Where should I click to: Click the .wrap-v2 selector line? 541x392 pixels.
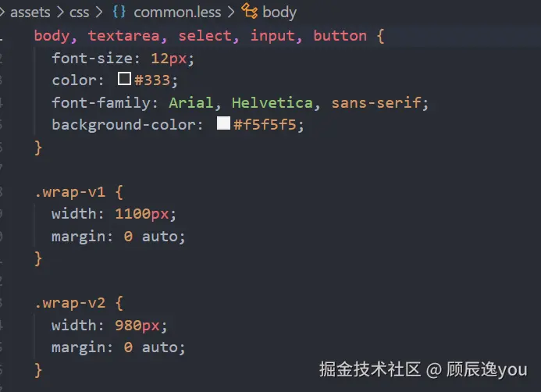point(80,303)
